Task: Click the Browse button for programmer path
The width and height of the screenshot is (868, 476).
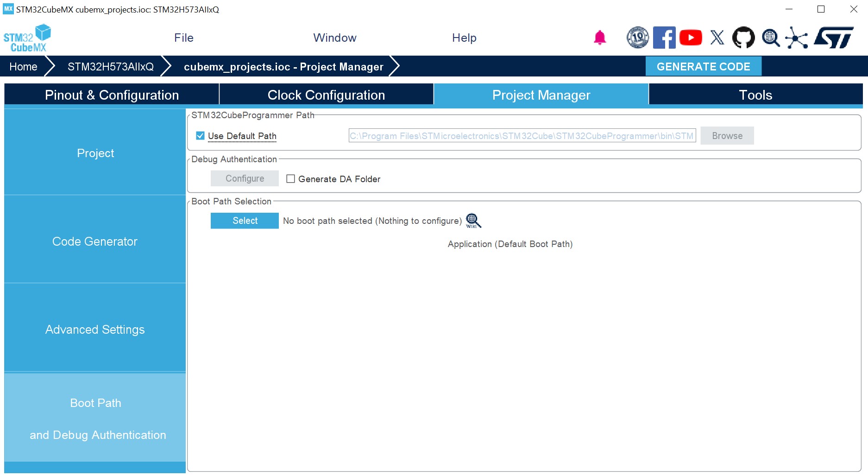Action: point(727,136)
